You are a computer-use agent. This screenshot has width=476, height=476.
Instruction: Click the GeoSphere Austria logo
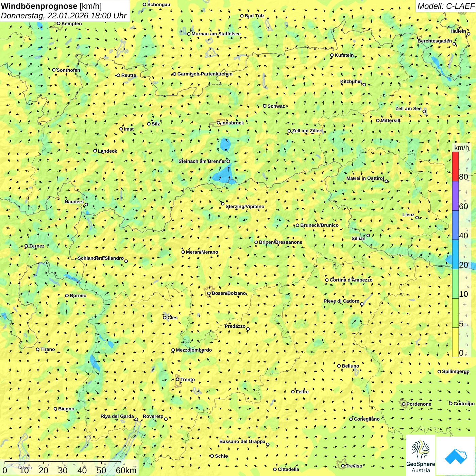(x=421, y=456)
